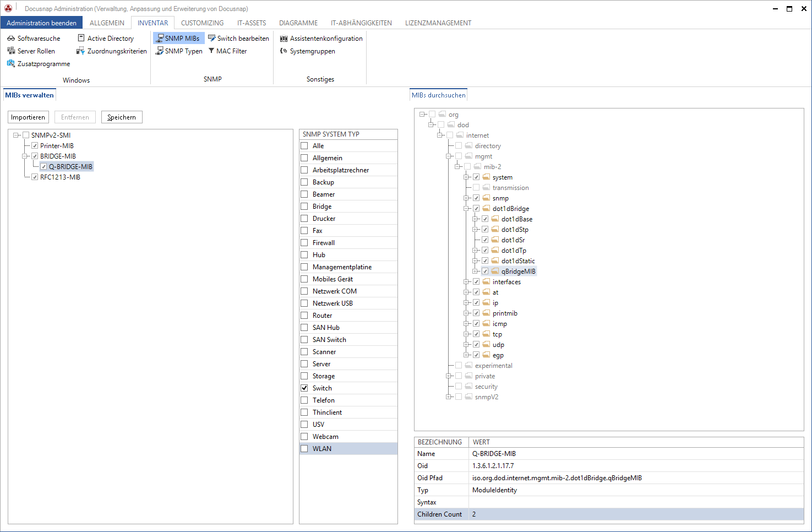Check the WLAN system type checkbox
The height and width of the screenshot is (532, 812).
304,449
